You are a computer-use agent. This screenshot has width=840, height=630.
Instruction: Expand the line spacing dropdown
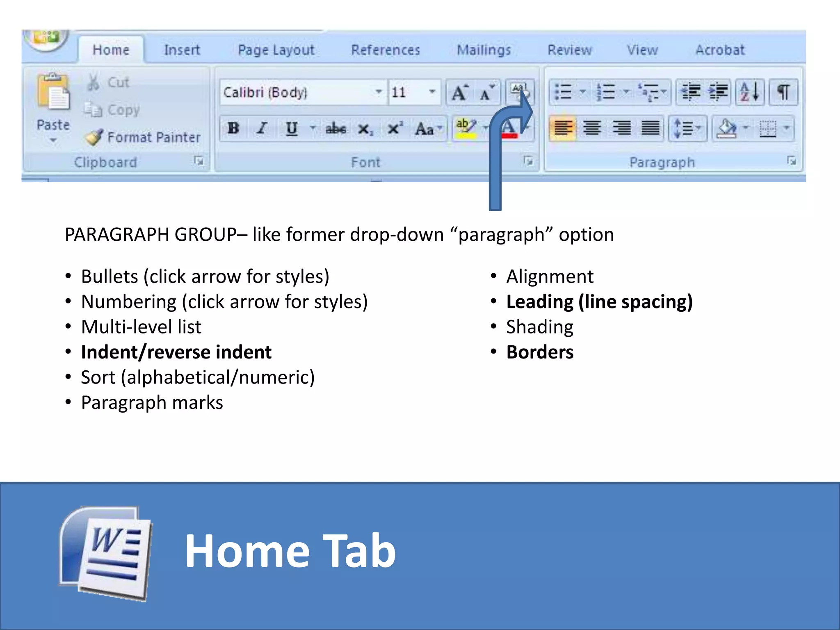coord(698,128)
